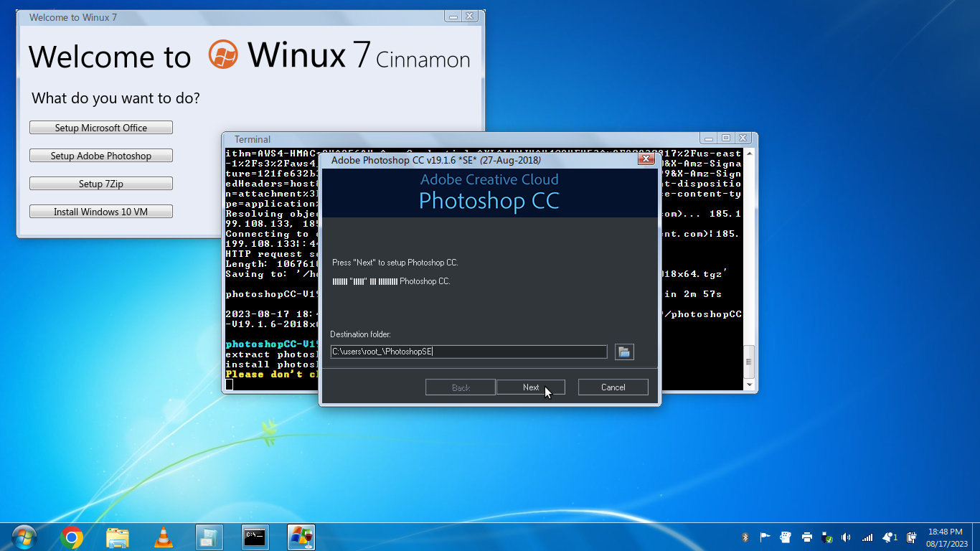980x551 pixels.
Task: Close the Welcome to Winux 7 window
Action: tap(470, 16)
